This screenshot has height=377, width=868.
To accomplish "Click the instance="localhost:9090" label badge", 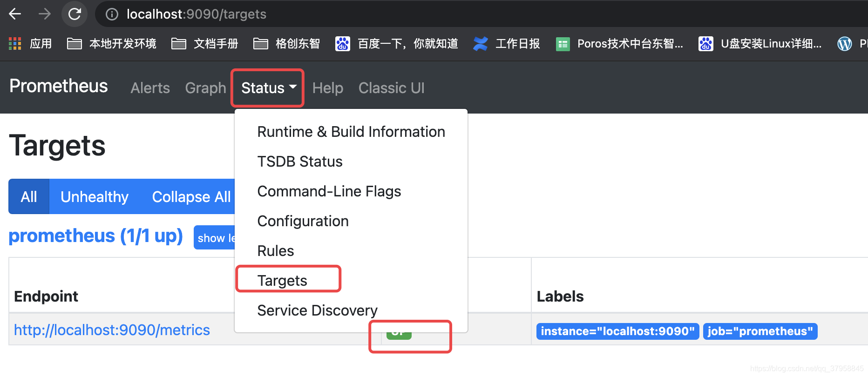I will coord(617,331).
